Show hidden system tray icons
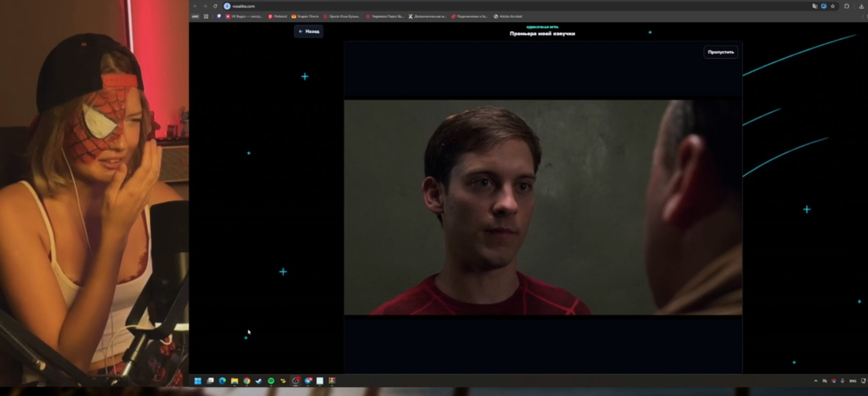 (816, 381)
